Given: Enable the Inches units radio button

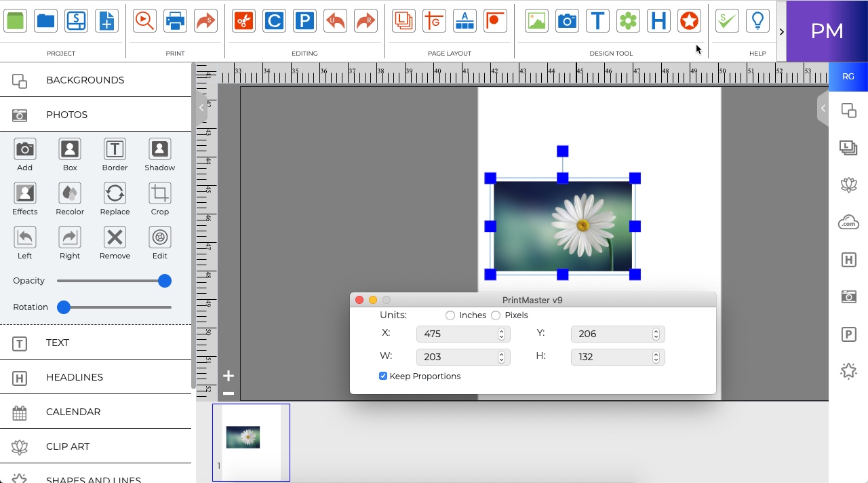Looking at the screenshot, I should (x=450, y=315).
